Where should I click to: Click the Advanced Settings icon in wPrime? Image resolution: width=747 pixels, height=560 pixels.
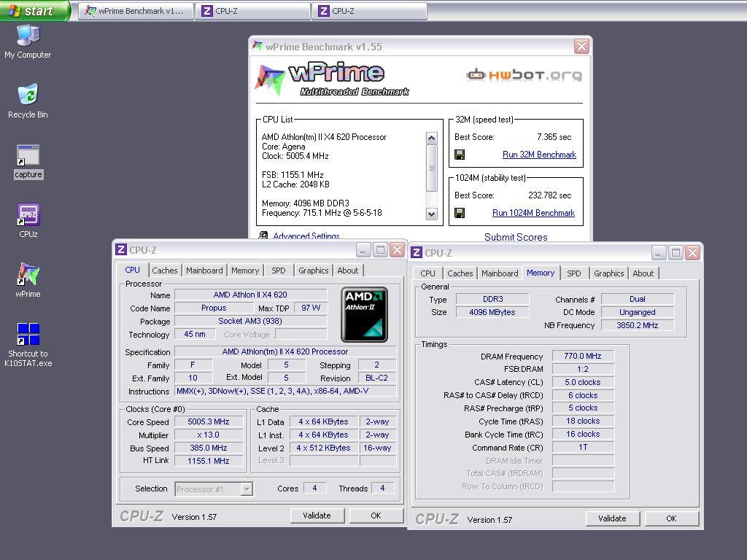pyautogui.click(x=263, y=236)
